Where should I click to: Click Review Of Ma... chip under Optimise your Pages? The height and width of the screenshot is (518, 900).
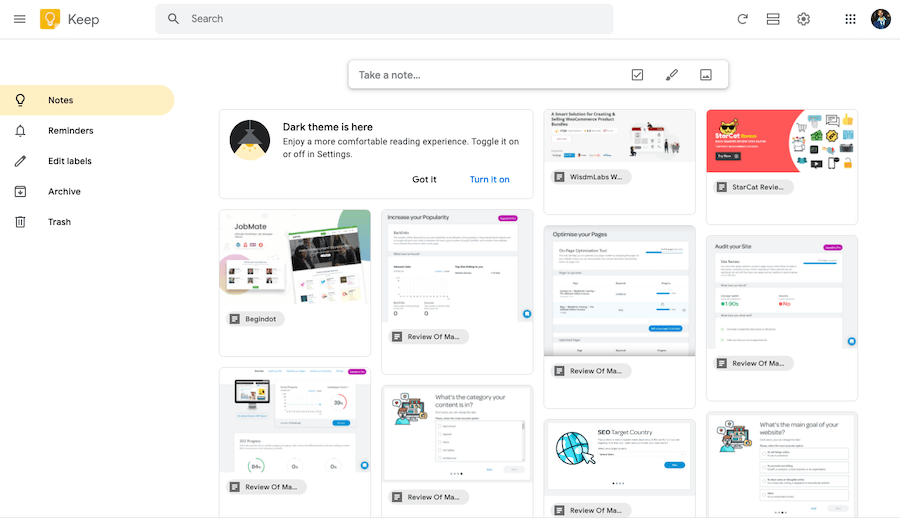pyautogui.click(x=591, y=372)
